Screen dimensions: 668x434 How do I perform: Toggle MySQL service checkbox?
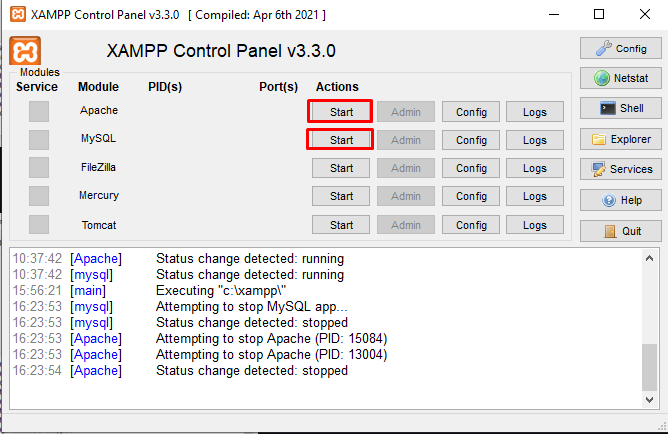(x=39, y=140)
